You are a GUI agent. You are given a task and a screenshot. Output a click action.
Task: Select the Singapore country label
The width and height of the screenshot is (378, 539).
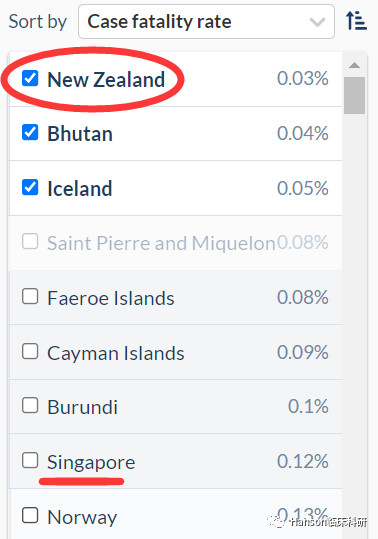tap(91, 462)
